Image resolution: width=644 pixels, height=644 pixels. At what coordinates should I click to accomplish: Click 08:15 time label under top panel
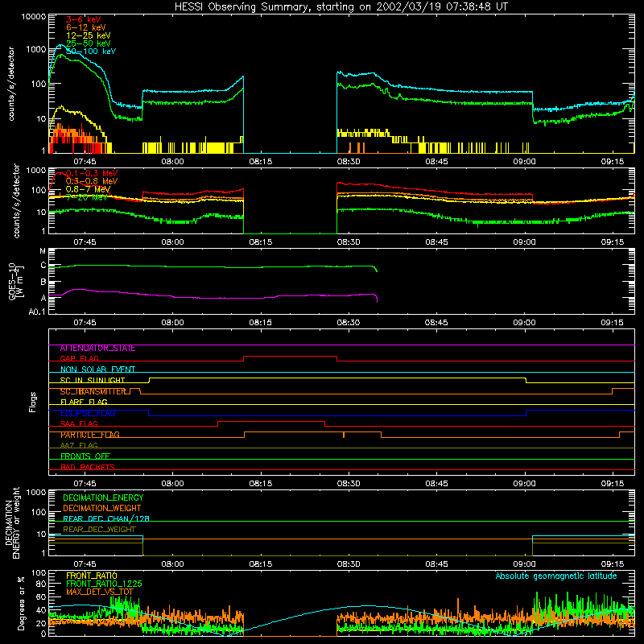click(x=260, y=162)
